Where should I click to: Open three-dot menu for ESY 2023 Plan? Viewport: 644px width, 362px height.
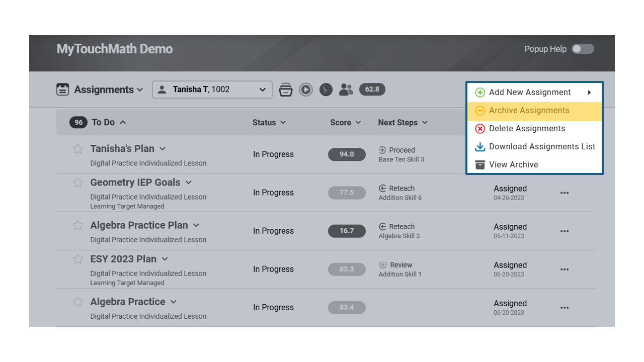565,269
